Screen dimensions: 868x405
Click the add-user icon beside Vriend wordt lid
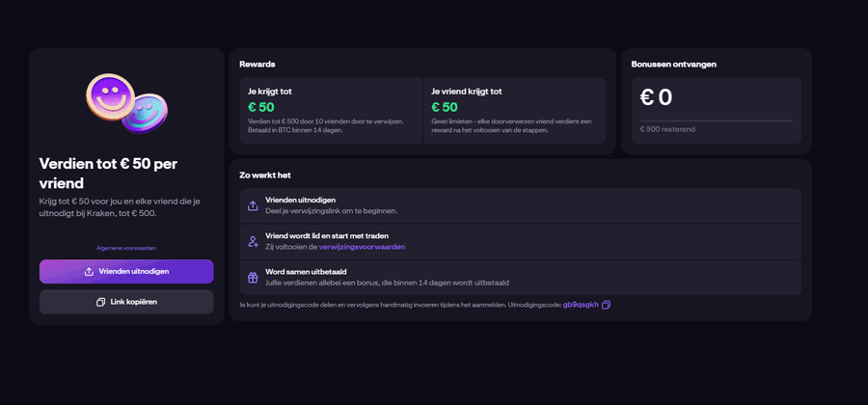tap(253, 242)
